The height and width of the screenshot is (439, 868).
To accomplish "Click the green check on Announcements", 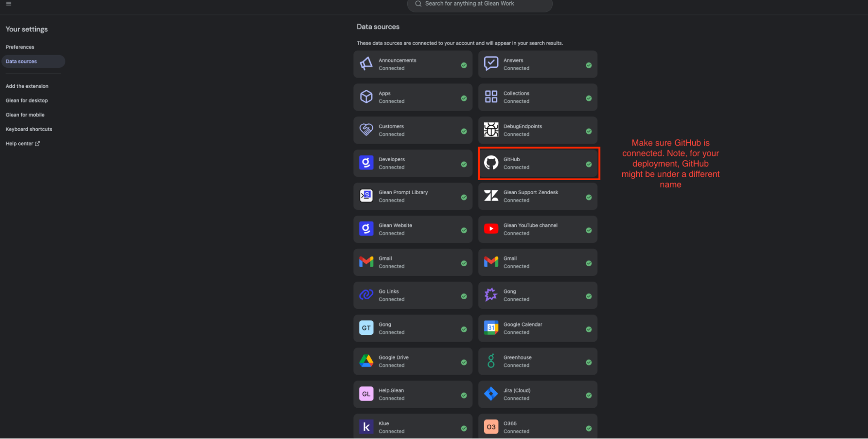I will coord(464,65).
